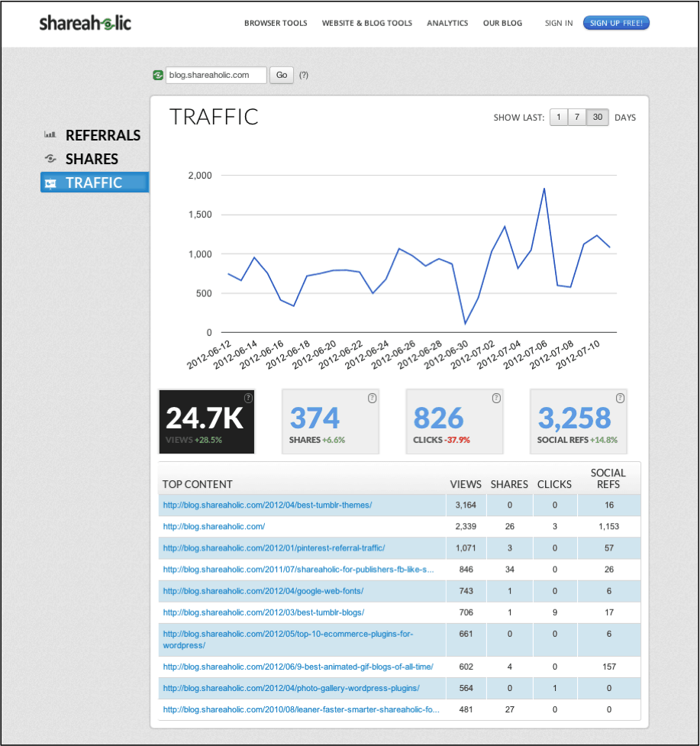Open the best-tumblr-themes link
This screenshot has height=746, width=700.
pos(267,505)
